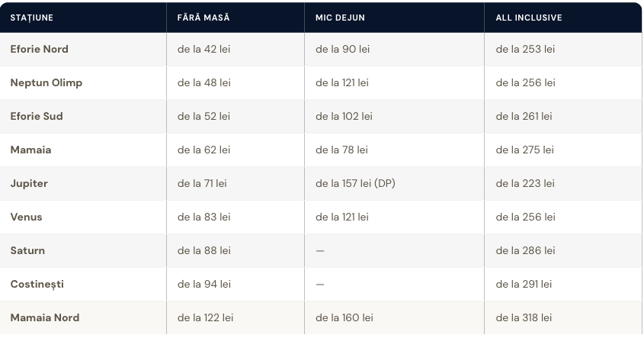Click Mamaia's 'de la 78 lei' breakfast price
This screenshot has width=644, height=338.
(x=341, y=150)
